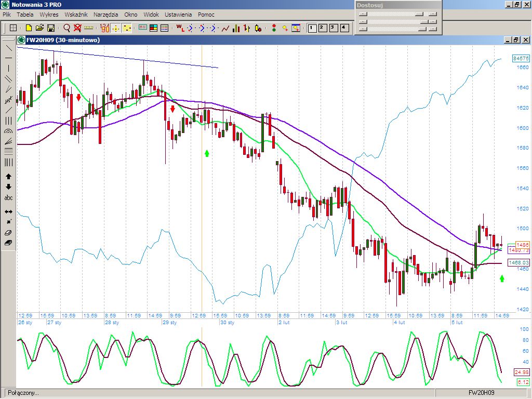Open the Wskaźnik menu
Image resolution: width=532 pixels, height=399 pixels.
pyautogui.click(x=76, y=15)
